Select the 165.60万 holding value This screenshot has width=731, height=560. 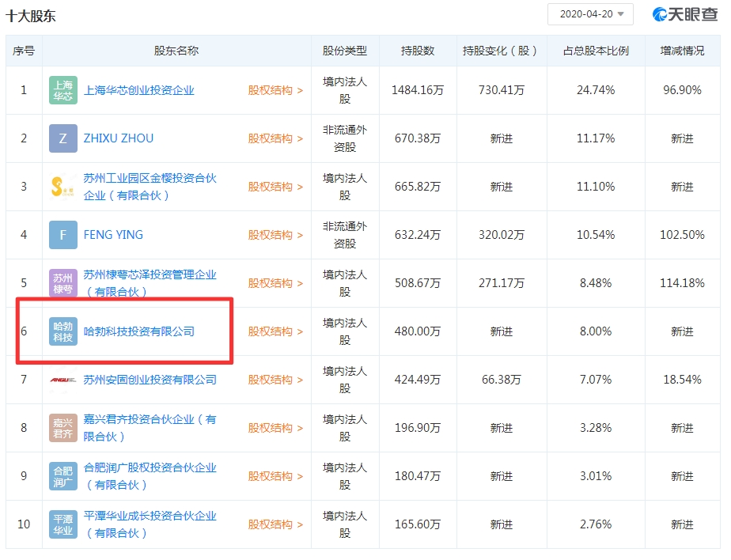(x=418, y=524)
